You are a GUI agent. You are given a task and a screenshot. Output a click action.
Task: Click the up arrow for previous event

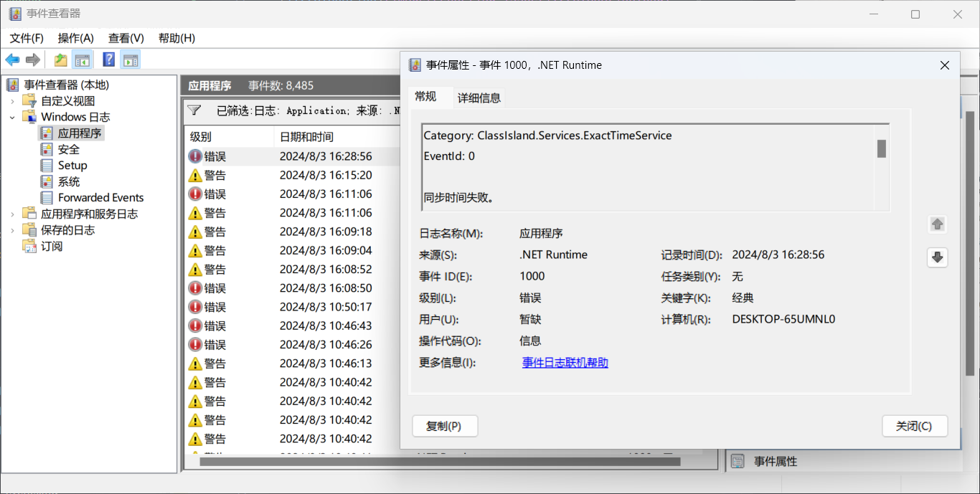[937, 224]
